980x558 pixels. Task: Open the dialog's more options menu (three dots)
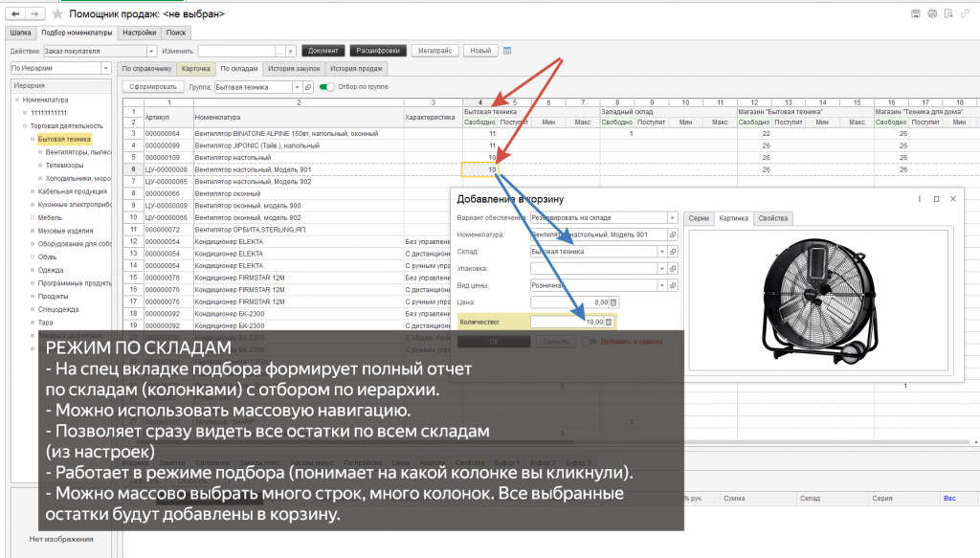(920, 199)
